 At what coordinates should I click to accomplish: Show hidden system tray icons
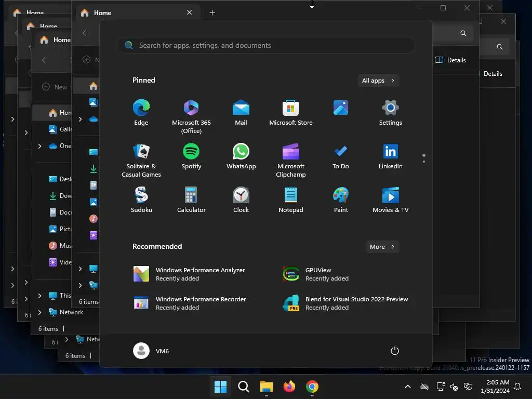tap(408, 387)
